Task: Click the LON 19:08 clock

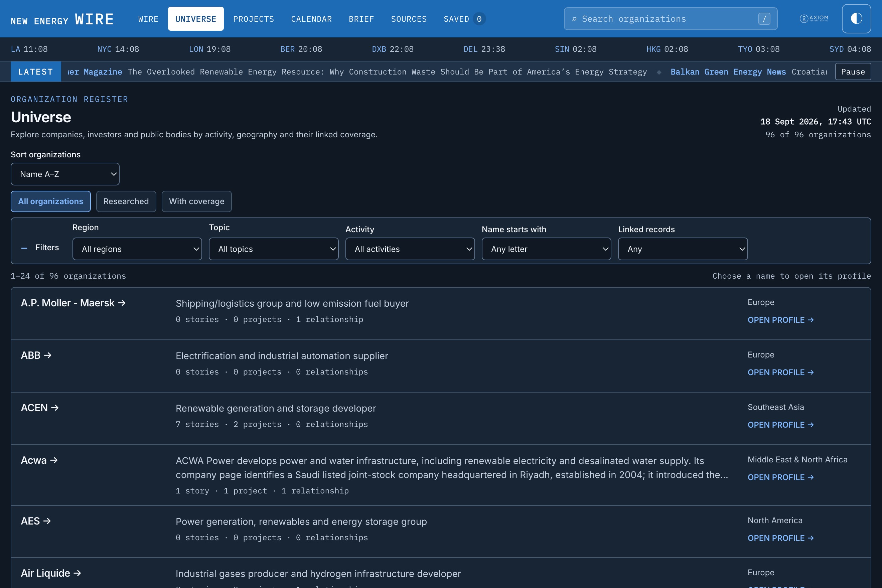Action: point(209,49)
